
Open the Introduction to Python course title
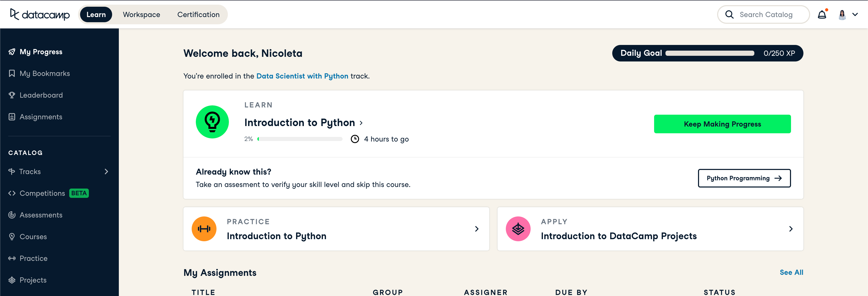pos(300,123)
